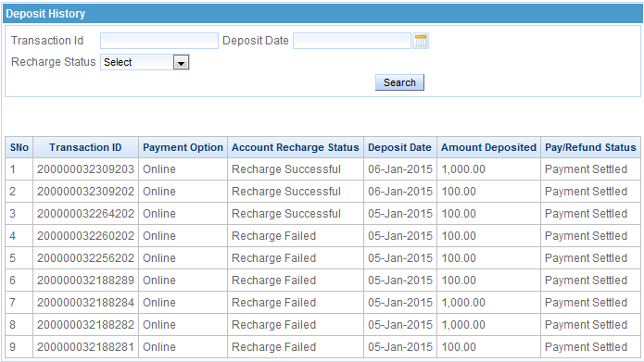Click Recharge Failed status in row 4
The height and width of the screenshot is (362, 644).
click(274, 235)
